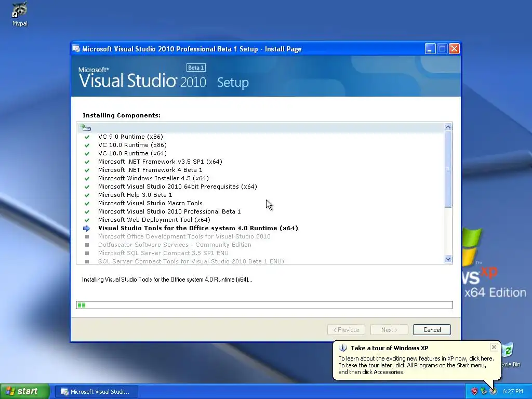This screenshot has height=399, width=532.
Task: Select 'Microsoft Windows Installer 4.5 (x64)' text
Action: point(153,179)
